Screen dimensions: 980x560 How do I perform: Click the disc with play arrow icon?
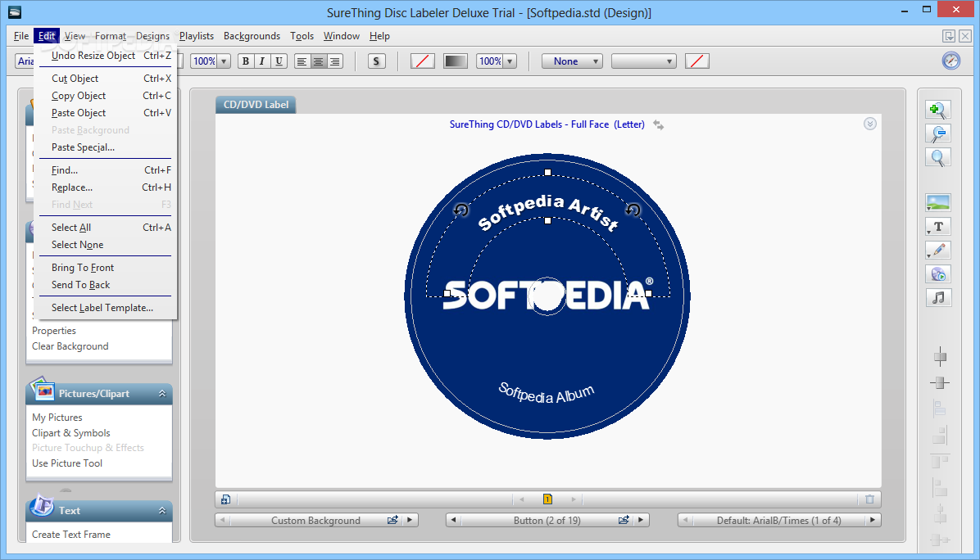click(938, 274)
